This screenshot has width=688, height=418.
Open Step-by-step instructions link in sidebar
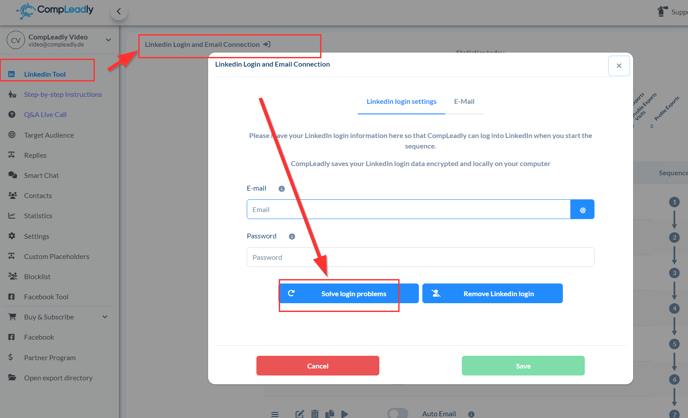[x=63, y=95]
